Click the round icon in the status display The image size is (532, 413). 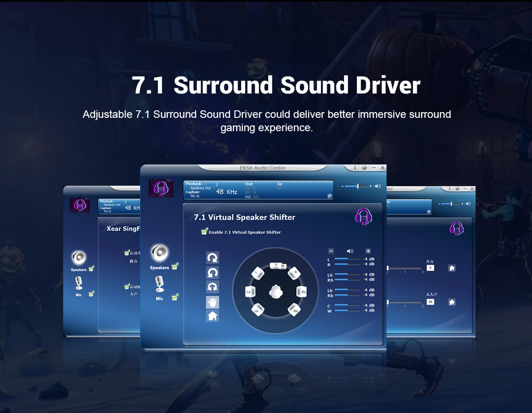329,196
